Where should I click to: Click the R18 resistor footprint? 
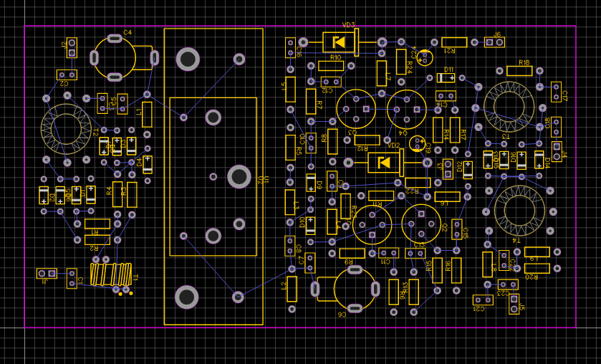pyautogui.click(x=519, y=70)
